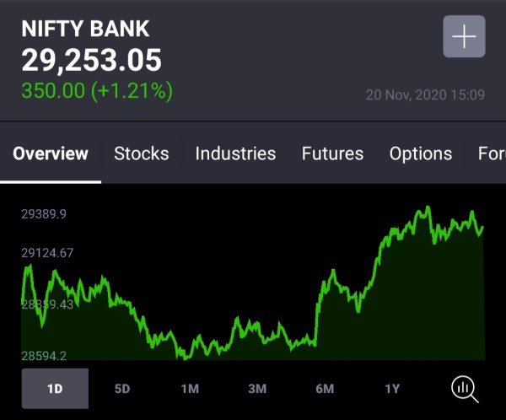The width and height of the screenshot is (506, 420).
Task: Open the Stocks tab
Action: pos(141,153)
